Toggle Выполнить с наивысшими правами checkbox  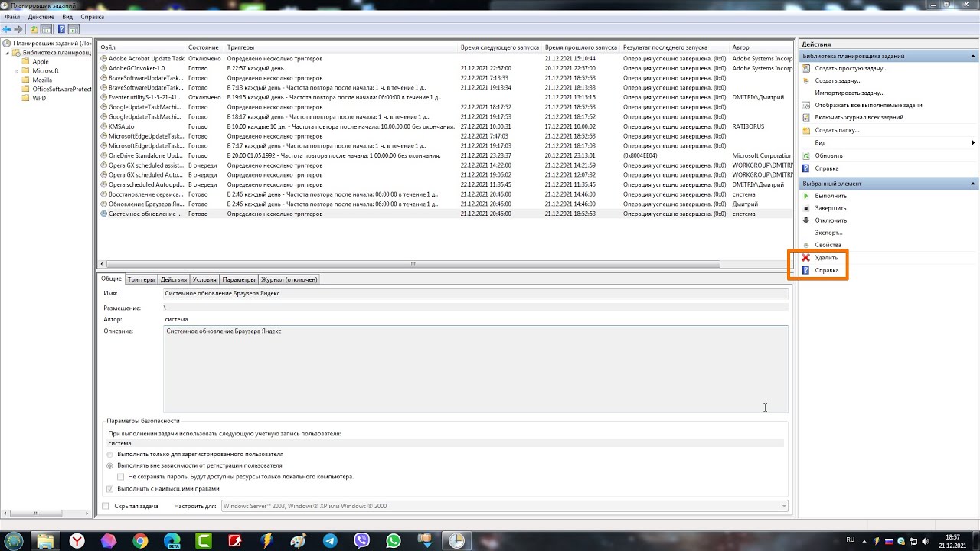pos(110,488)
